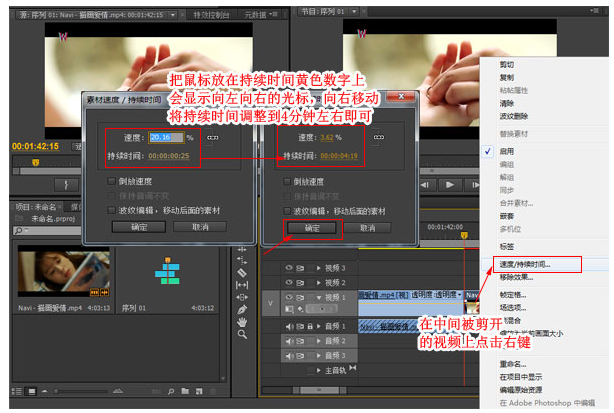The image size is (614, 413).
Task: Expand the 视频 2 track
Action: pyautogui.click(x=319, y=283)
